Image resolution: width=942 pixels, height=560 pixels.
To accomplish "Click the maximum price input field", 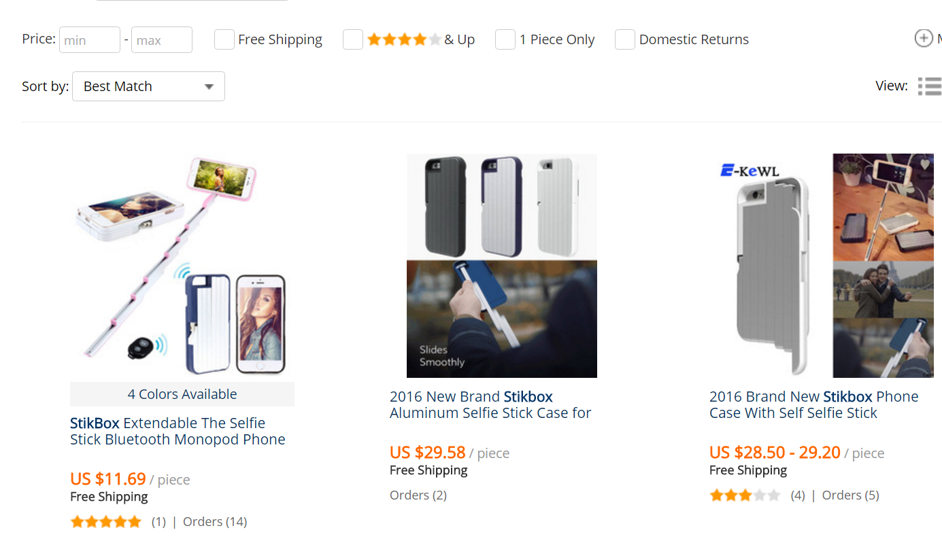I will pos(162,40).
